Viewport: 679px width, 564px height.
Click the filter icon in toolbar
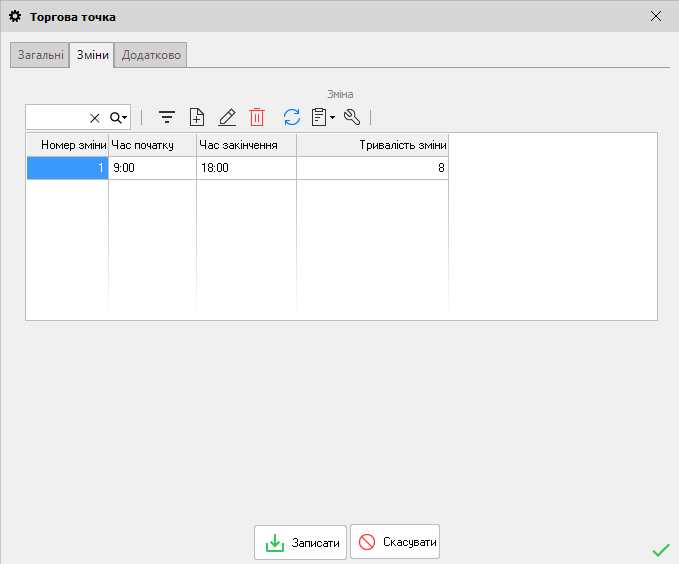pyautogui.click(x=167, y=117)
